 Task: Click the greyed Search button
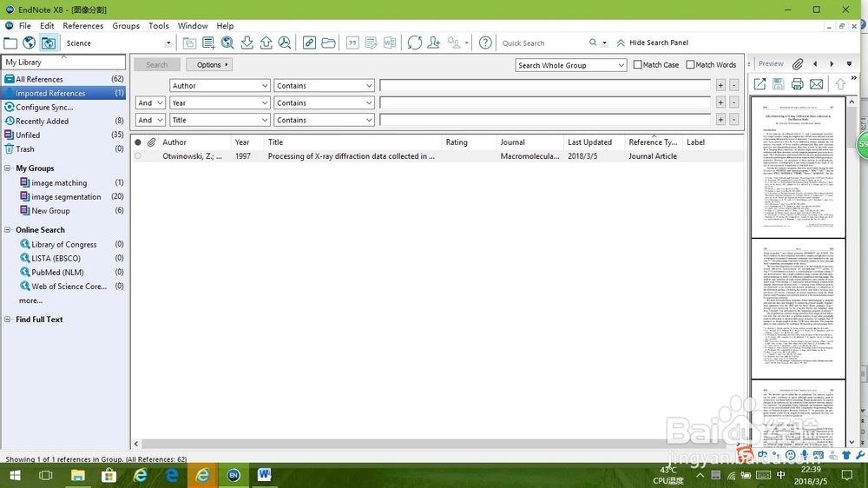[156, 65]
